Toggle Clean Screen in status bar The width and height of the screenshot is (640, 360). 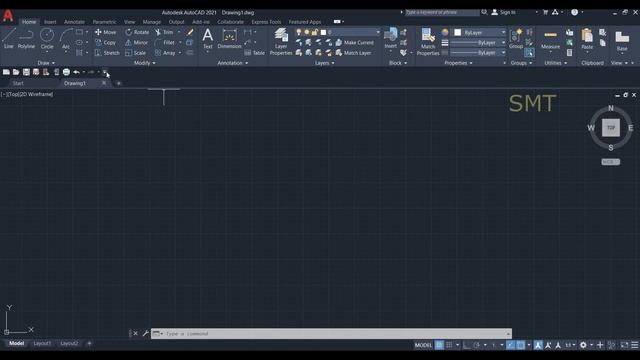click(624, 345)
